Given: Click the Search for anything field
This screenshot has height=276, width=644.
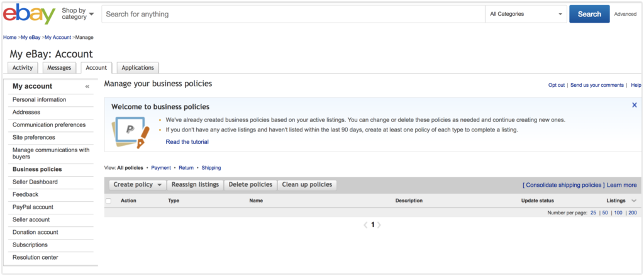Looking at the screenshot, I should point(293,14).
